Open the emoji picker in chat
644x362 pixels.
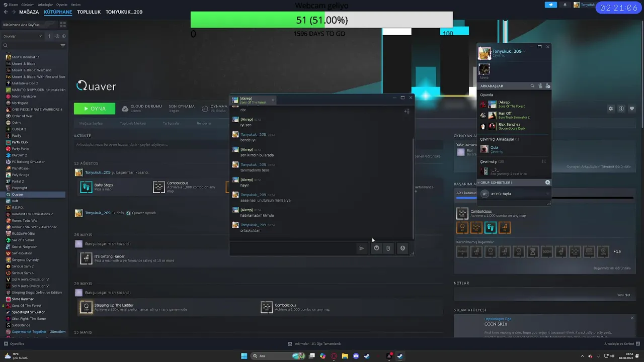click(376, 248)
